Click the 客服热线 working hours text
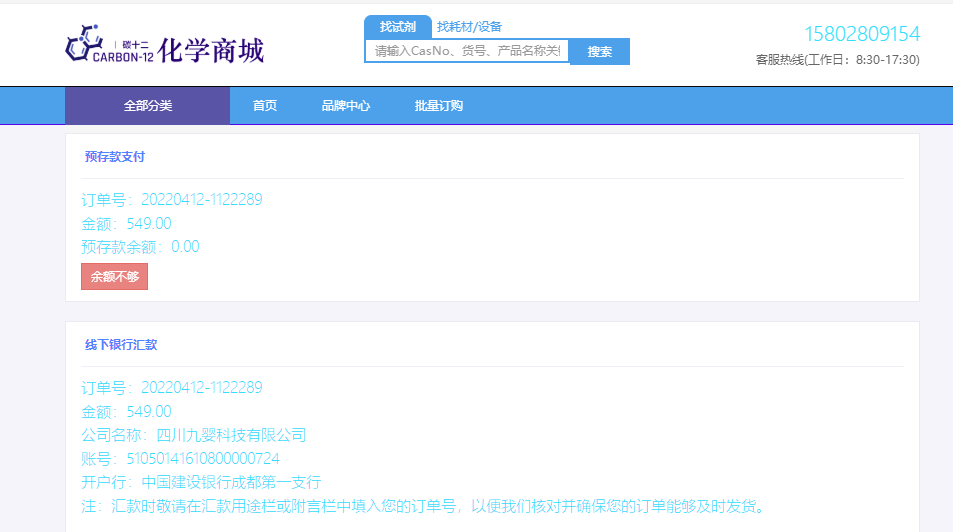 (x=837, y=60)
